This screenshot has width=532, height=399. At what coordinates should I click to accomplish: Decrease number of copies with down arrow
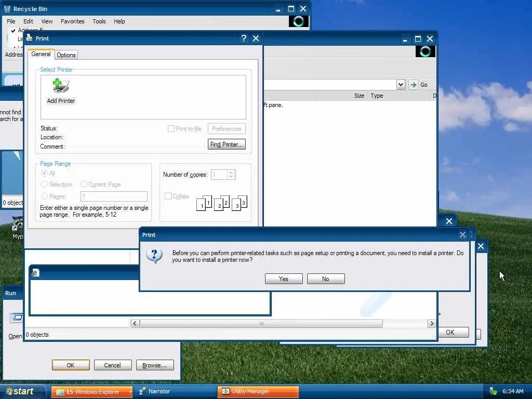tap(231, 177)
